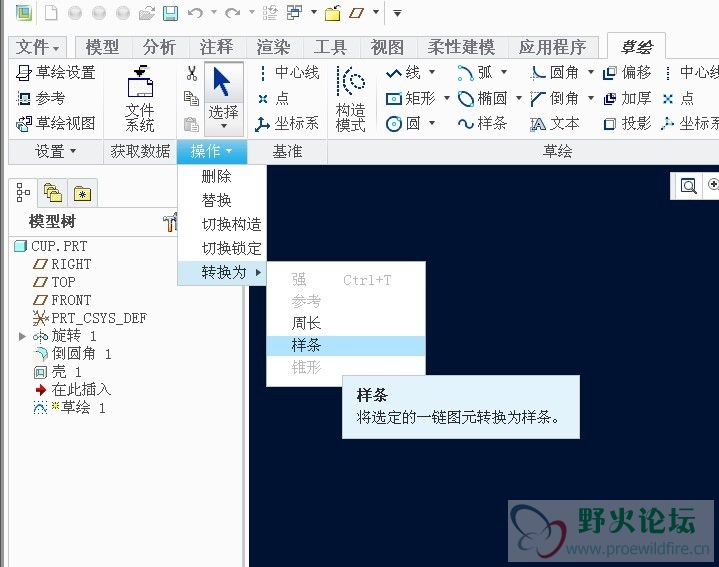Select the Spline (样条) tool in ribbon
This screenshot has height=567, width=719.
pos(482,123)
